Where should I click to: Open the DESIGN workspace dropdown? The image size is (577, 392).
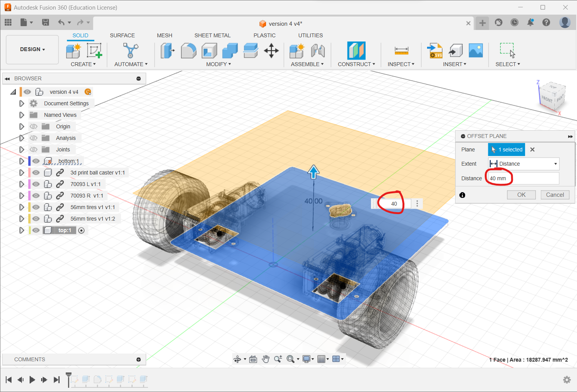click(32, 49)
